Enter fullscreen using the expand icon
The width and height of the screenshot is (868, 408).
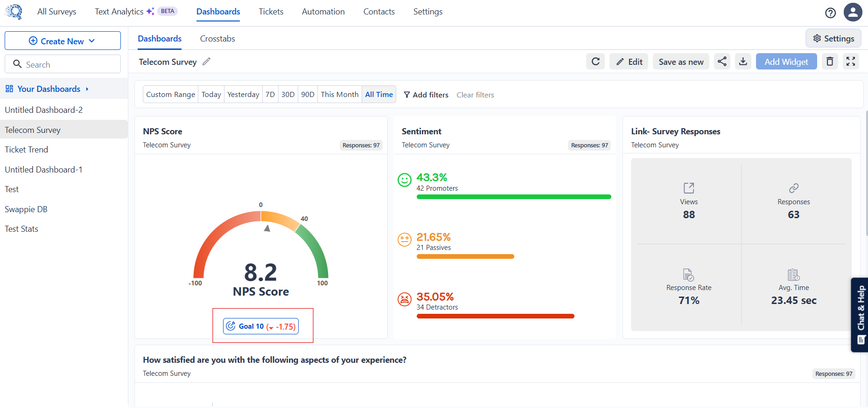click(851, 62)
